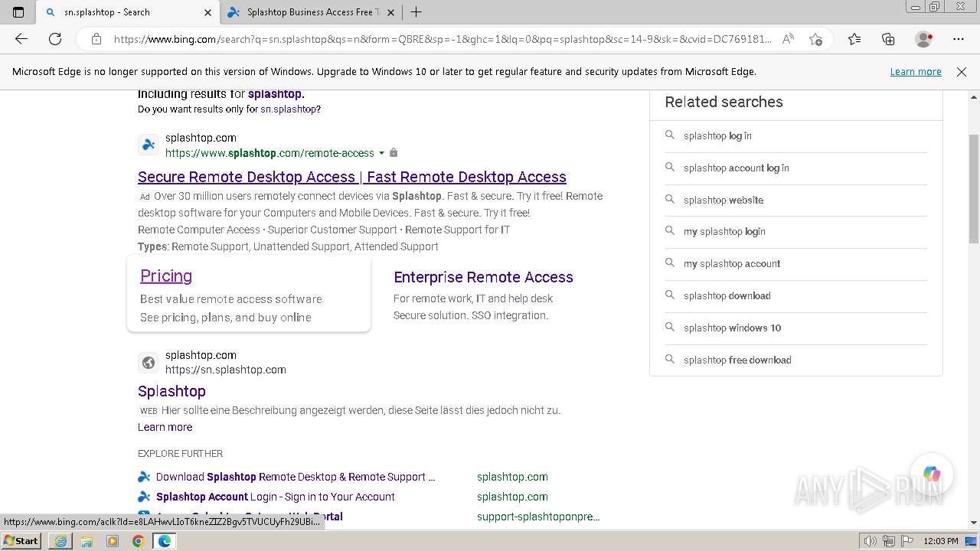Open the Splashtop result for sn.splashtop.com
Image resolution: width=980 pixels, height=551 pixels.
(171, 391)
